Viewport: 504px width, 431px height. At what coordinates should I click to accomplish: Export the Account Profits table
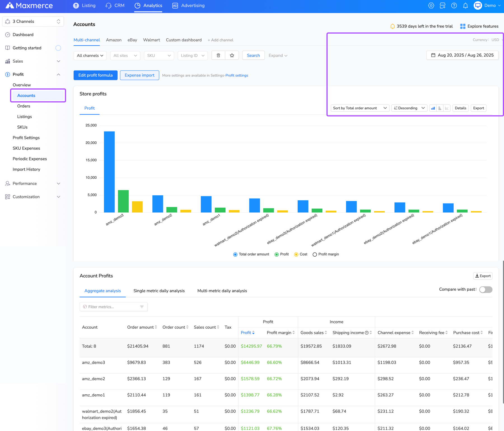(483, 276)
